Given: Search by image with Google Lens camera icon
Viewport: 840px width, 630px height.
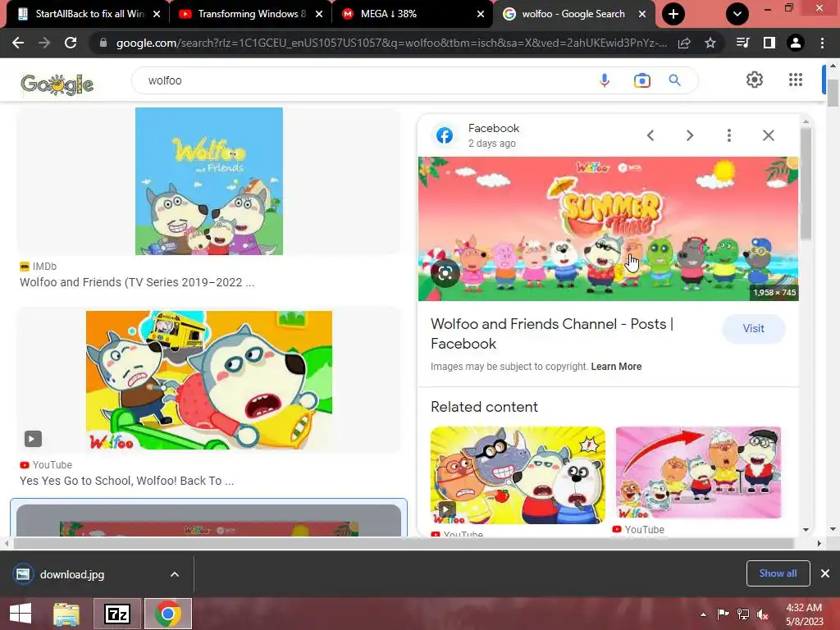Looking at the screenshot, I should [641, 80].
